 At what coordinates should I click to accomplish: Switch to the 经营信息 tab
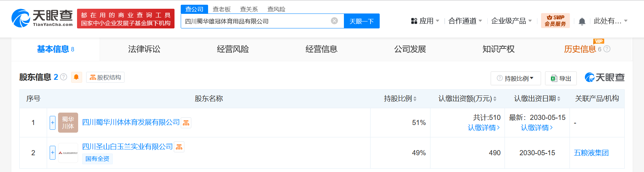[x=322, y=49]
